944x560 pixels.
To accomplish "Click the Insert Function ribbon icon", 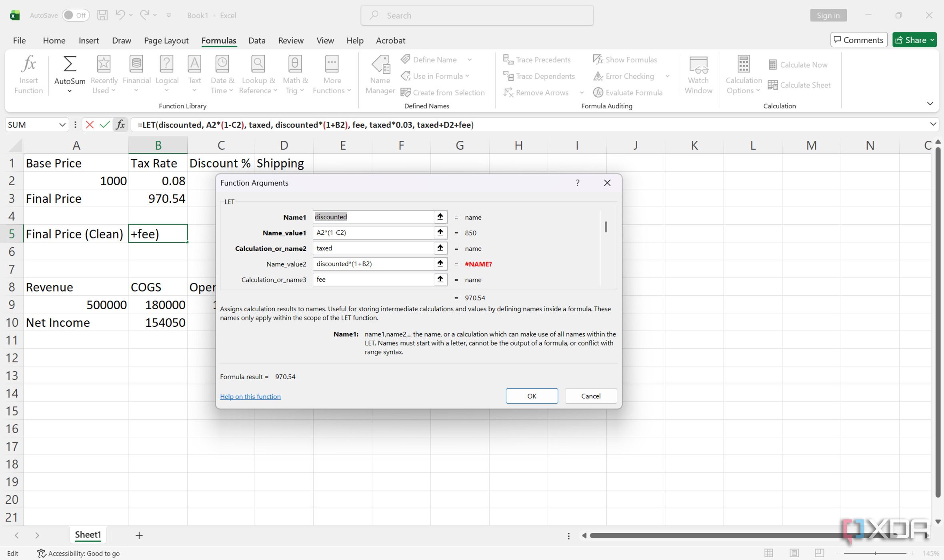I will [x=28, y=64].
